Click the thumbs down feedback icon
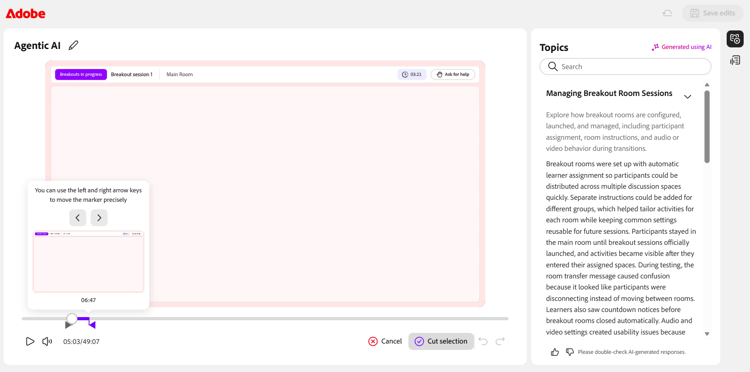 click(x=570, y=352)
